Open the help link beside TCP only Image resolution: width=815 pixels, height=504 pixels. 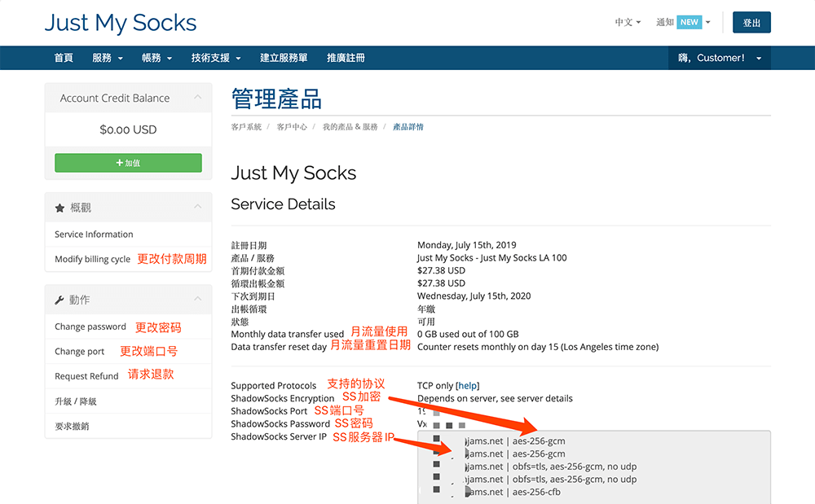467,386
